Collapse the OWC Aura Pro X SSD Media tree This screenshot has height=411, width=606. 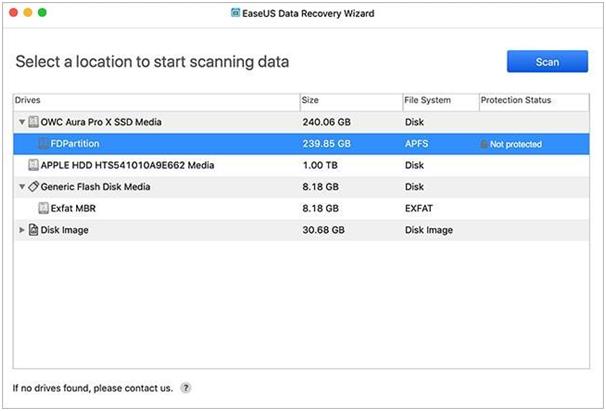pos(22,122)
